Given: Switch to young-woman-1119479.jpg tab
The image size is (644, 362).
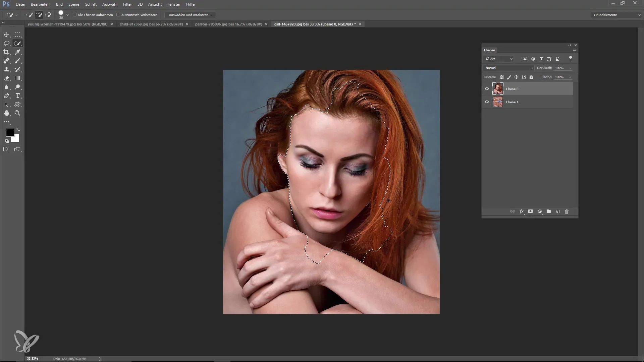Looking at the screenshot, I should tap(67, 24).
